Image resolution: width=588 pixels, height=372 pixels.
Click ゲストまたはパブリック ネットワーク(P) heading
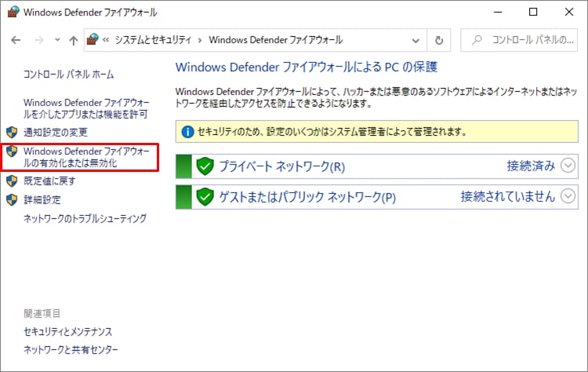pos(307,197)
